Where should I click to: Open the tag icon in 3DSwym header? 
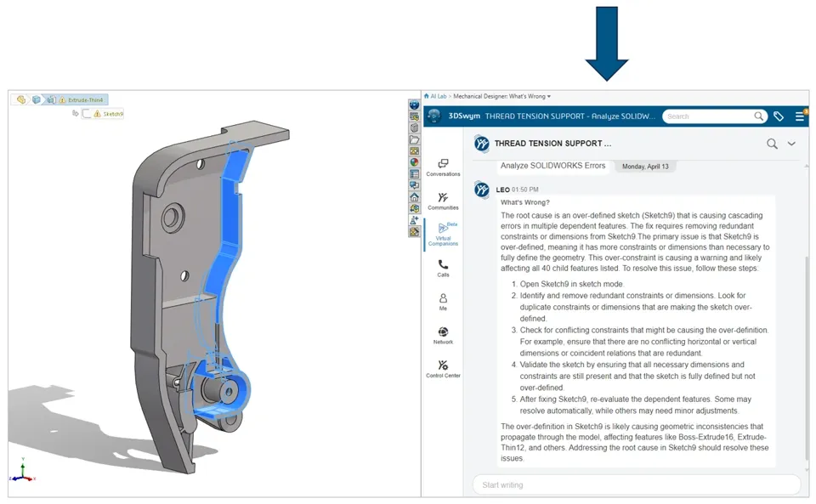[779, 116]
